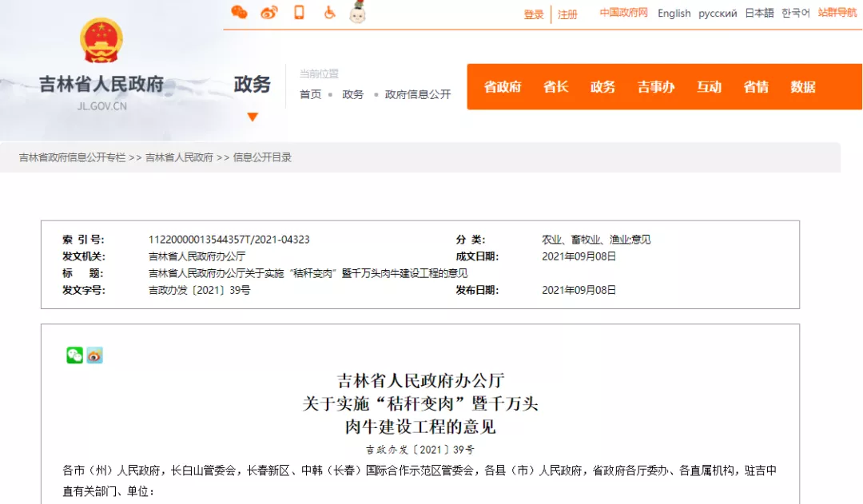Click the 登录 login link
863x504 pixels.
coord(534,14)
